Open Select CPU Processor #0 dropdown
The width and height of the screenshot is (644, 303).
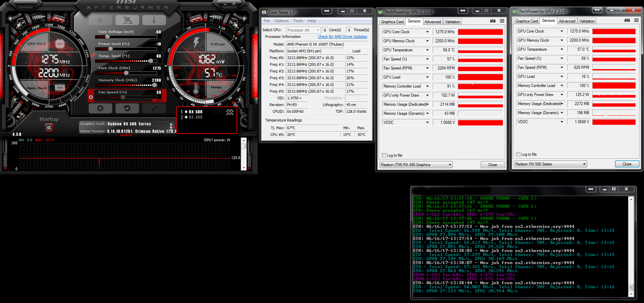303,30
